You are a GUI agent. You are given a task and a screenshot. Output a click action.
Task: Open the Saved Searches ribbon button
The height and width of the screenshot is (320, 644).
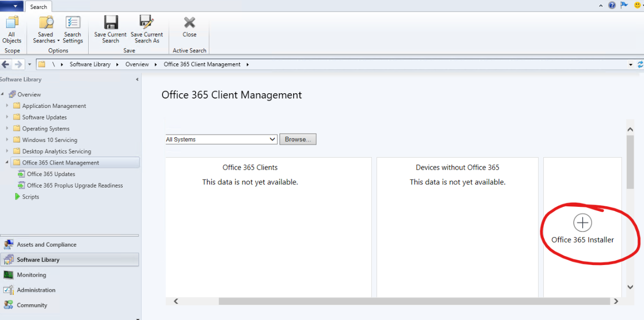click(x=46, y=23)
